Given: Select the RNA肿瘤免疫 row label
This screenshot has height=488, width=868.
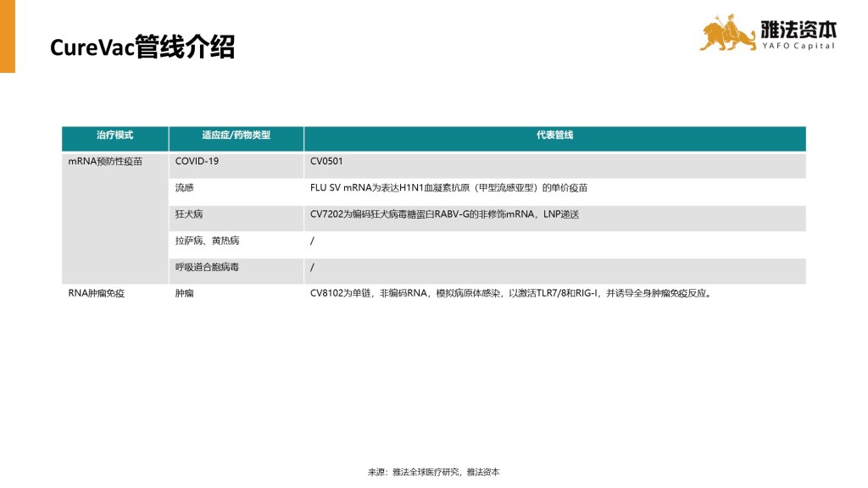Looking at the screenshot, I should pos(96,294).
